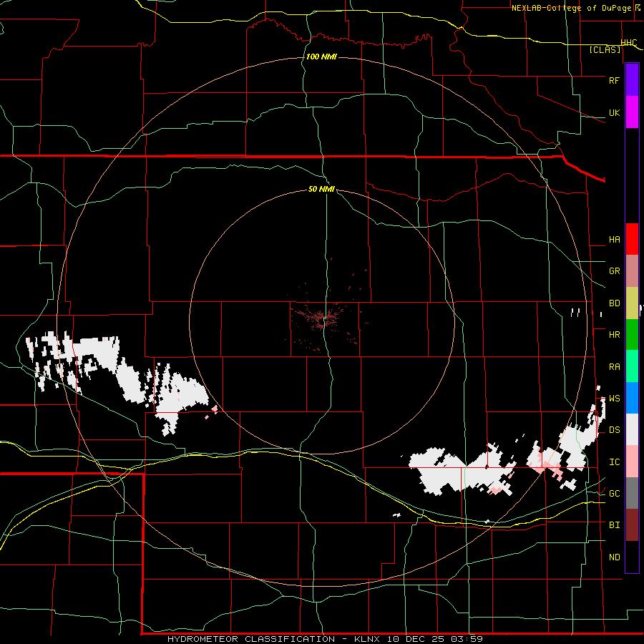Image resolution: width=644 pixels, height=644 pixels.
Task: Click the "10 DEC 25" date text
Action: point(416,639)
